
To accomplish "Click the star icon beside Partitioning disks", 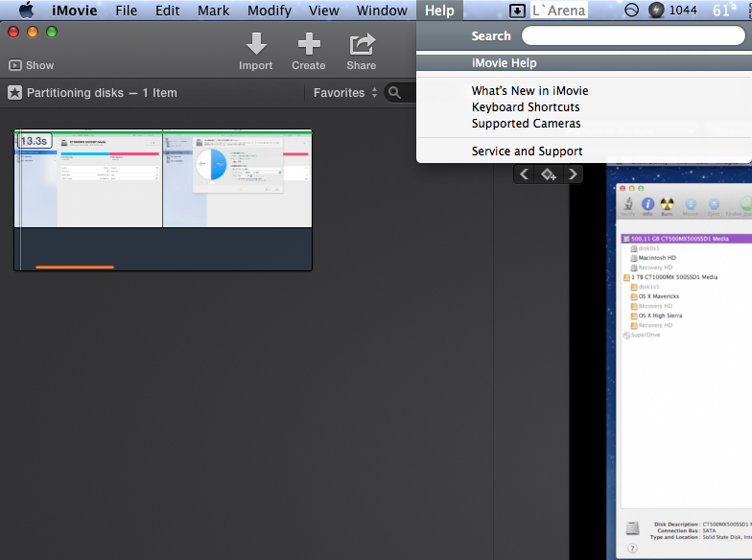I will tap(15, 92).
